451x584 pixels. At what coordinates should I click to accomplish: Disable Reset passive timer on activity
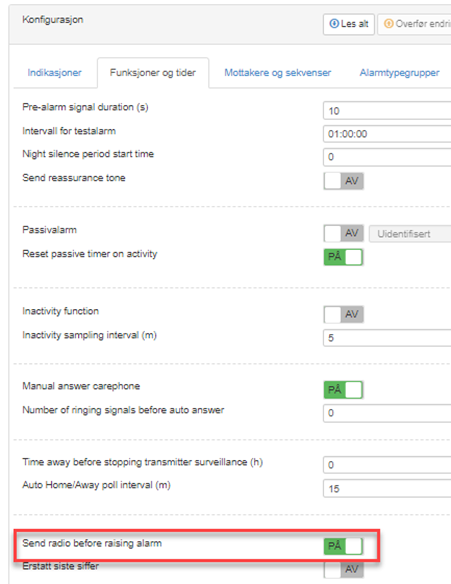(343, 257)
